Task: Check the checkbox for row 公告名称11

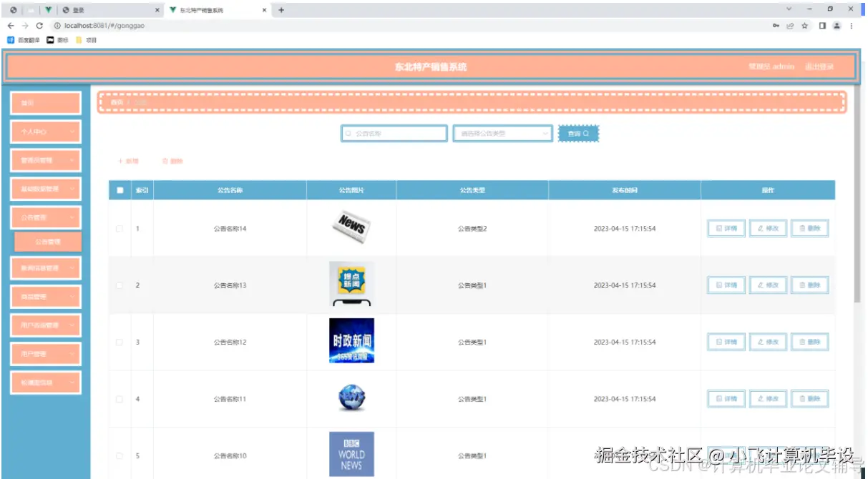Action: point(120,399)
